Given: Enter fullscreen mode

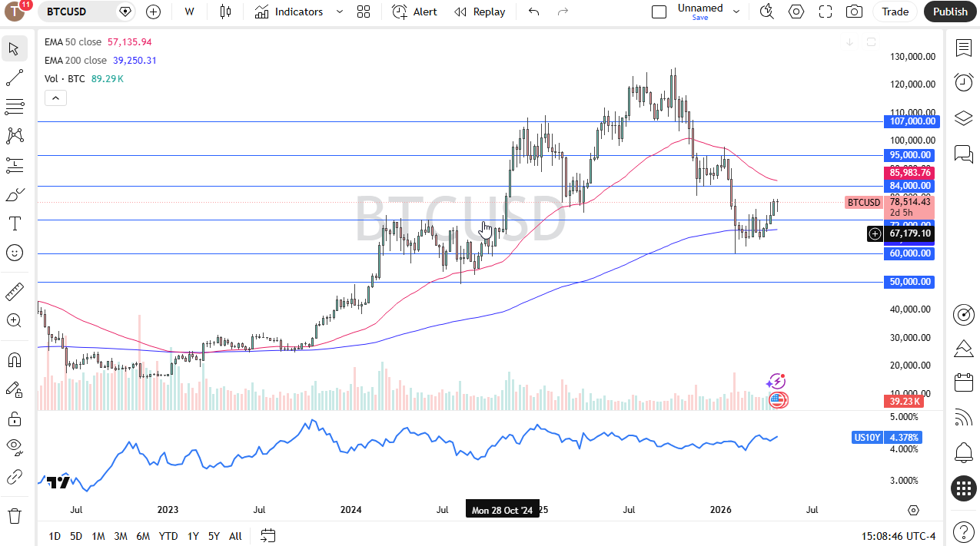Looking at the screenshot, I should (826, 12).
